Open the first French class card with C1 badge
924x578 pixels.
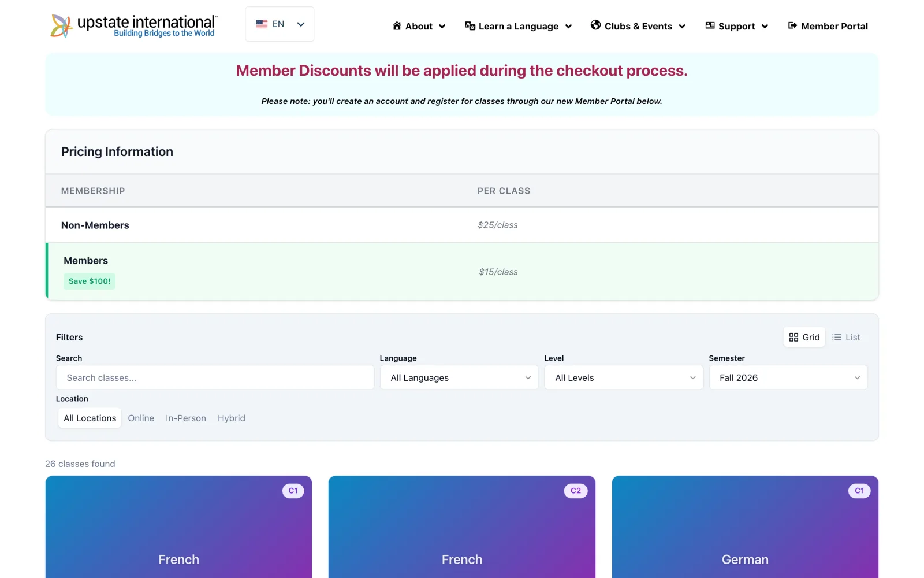point(178,527)
